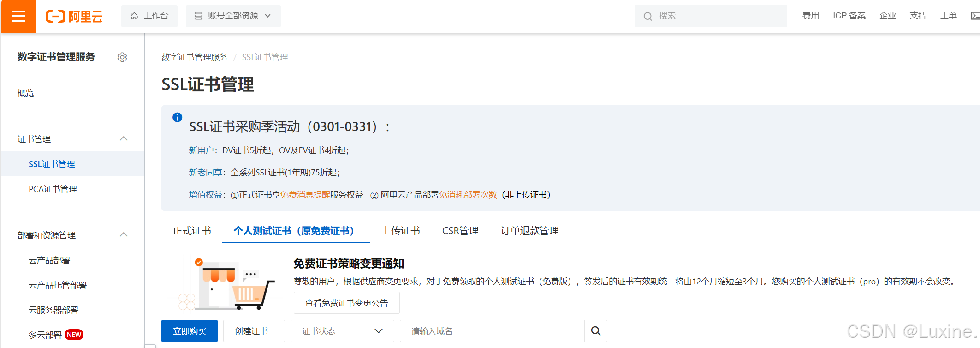The image size is (980, 348).
Task: Click the 数字证书管理服务 breadcrumb link
Action: (194, 57)
